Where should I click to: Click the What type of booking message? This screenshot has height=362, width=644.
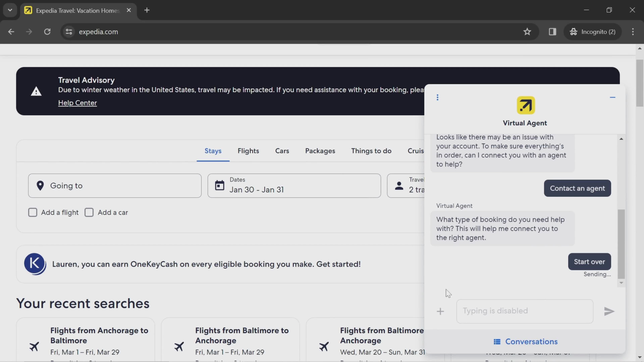coord(502,228)
